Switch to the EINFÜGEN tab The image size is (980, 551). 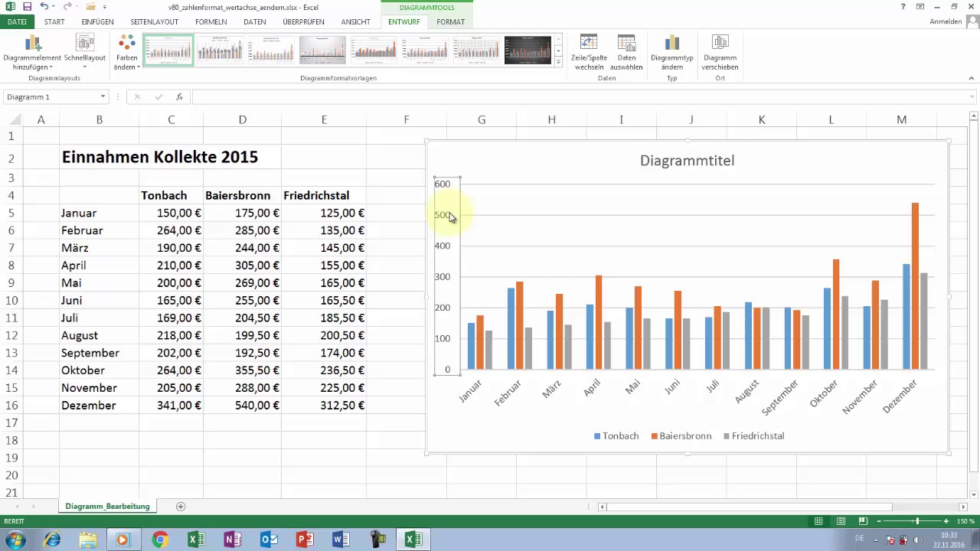[x=97, y=22]
